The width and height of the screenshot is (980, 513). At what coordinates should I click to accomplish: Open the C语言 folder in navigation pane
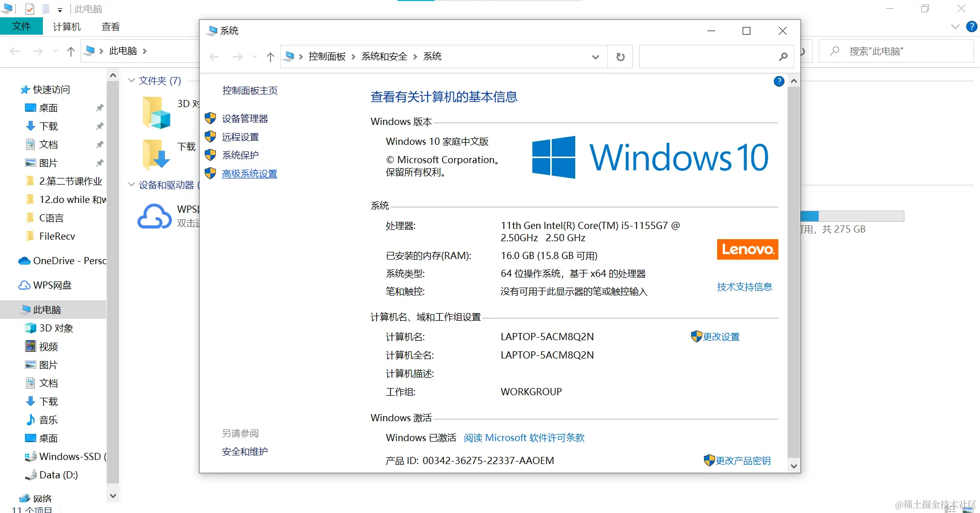51,218
